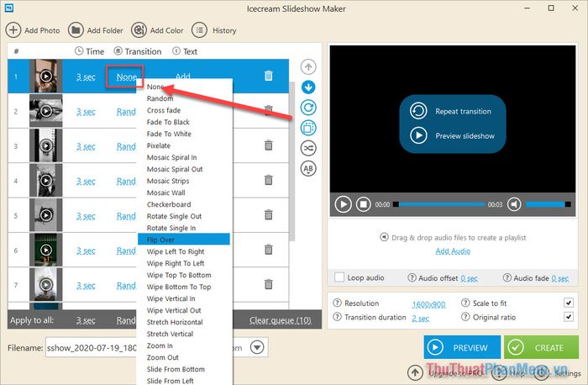
Task: Click the blue PREVIEW button
Action: point(462,347)
